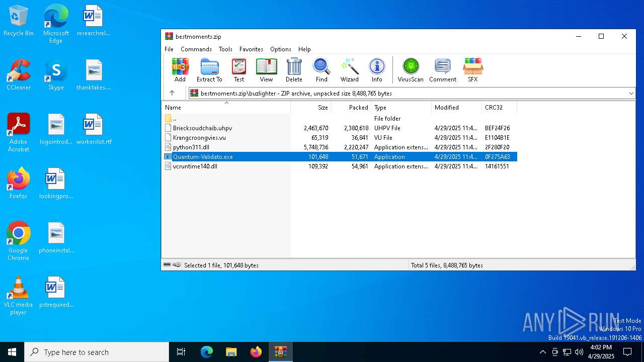Viewport: 644px width, 362px height.
Task: Open phoneinstal... image file on desktop
Action: [56, 238]
